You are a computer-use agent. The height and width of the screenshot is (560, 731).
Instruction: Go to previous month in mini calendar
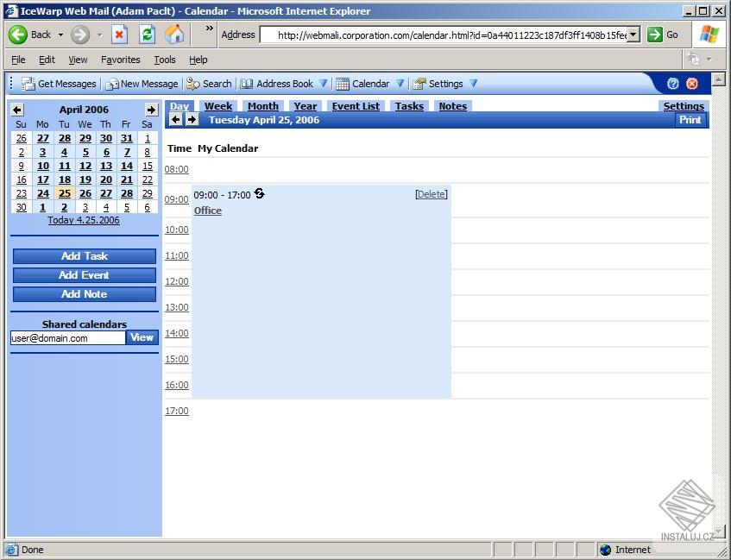tap(17, 110)
